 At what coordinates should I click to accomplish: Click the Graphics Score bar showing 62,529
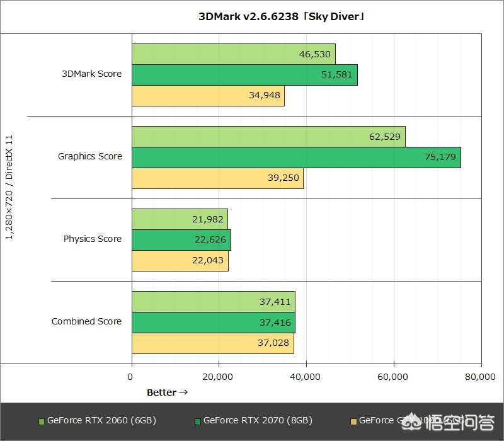tap(268, 137)
